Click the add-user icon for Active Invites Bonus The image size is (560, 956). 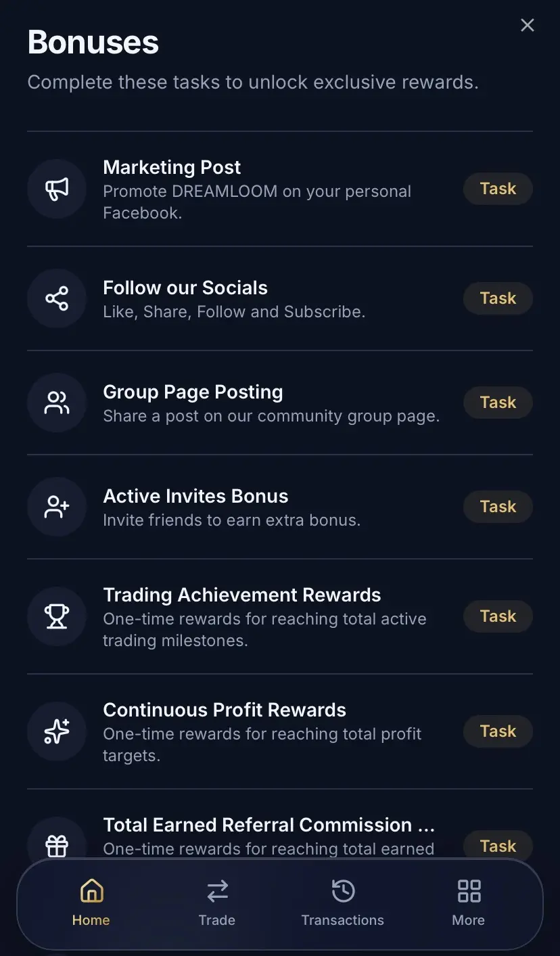57,507
